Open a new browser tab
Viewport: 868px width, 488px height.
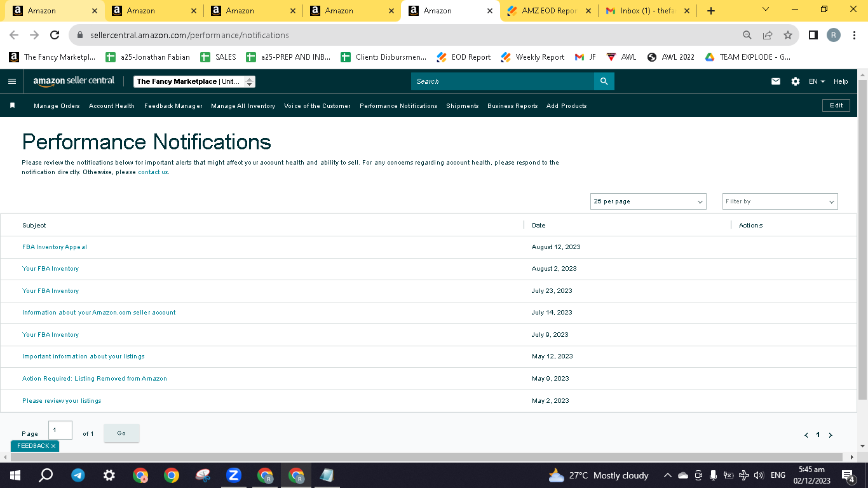coord(711,11)
